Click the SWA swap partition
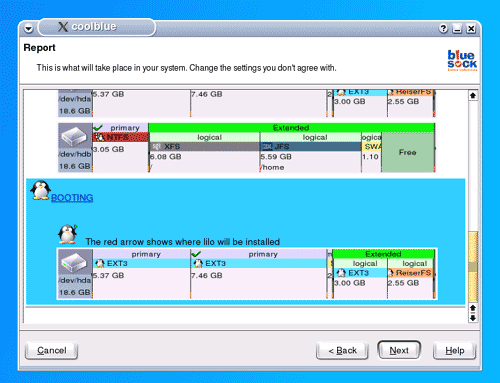Screen dimensions: 500x383 click(x=372, y=152)
